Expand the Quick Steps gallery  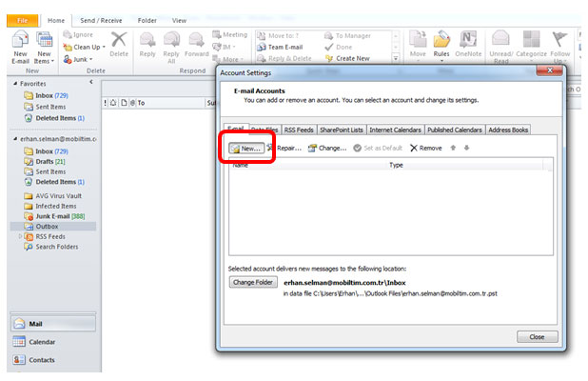click(x=395, y=58)
